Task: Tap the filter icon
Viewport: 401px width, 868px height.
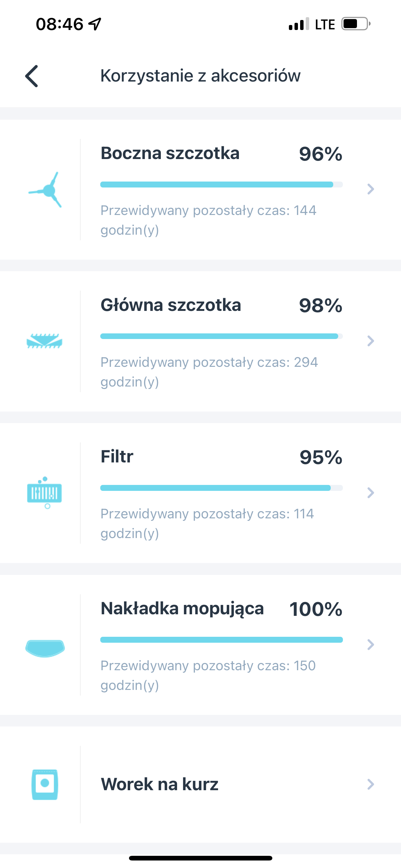Action: tap(44, 493)
